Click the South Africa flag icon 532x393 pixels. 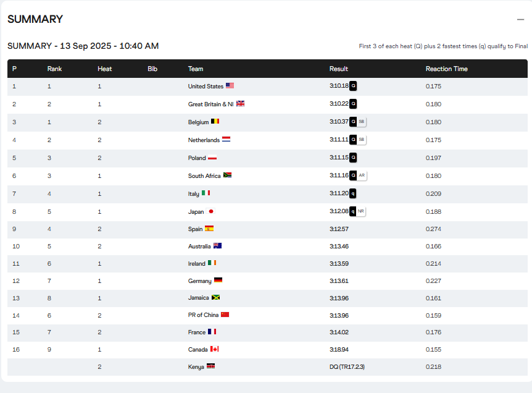(x=227, y=175)
